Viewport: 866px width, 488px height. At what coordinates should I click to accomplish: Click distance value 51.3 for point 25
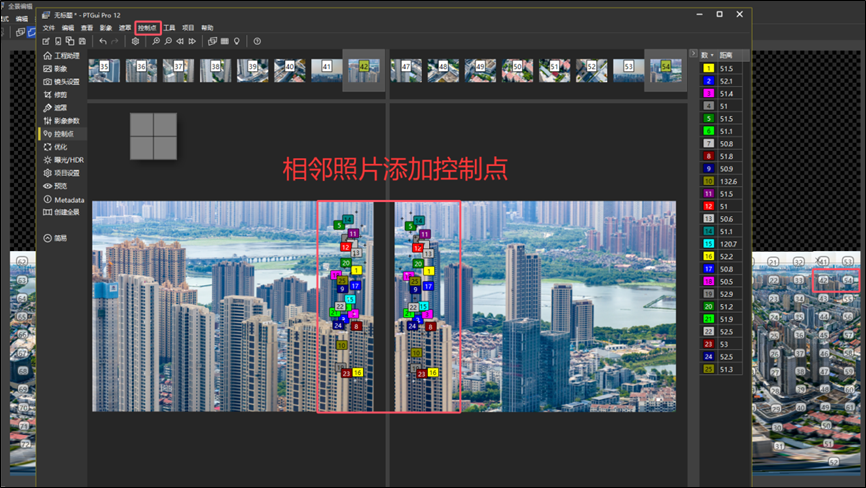(726, 369)
